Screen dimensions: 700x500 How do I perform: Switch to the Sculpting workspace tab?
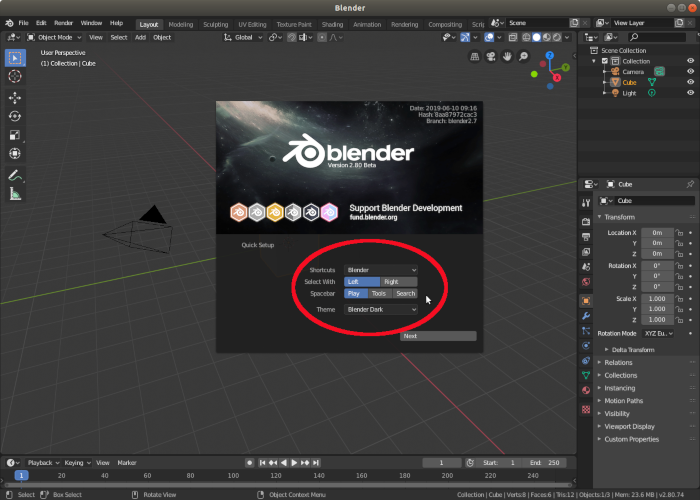click(x=216, y=25)
